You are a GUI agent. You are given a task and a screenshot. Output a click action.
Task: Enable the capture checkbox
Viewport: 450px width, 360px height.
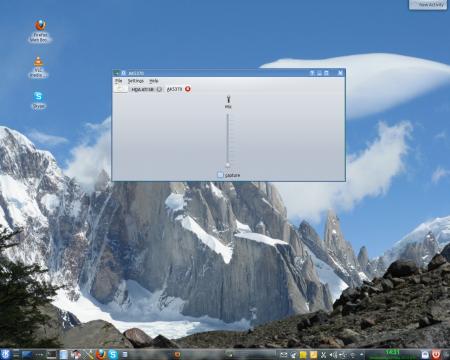(x=220, y=175)
